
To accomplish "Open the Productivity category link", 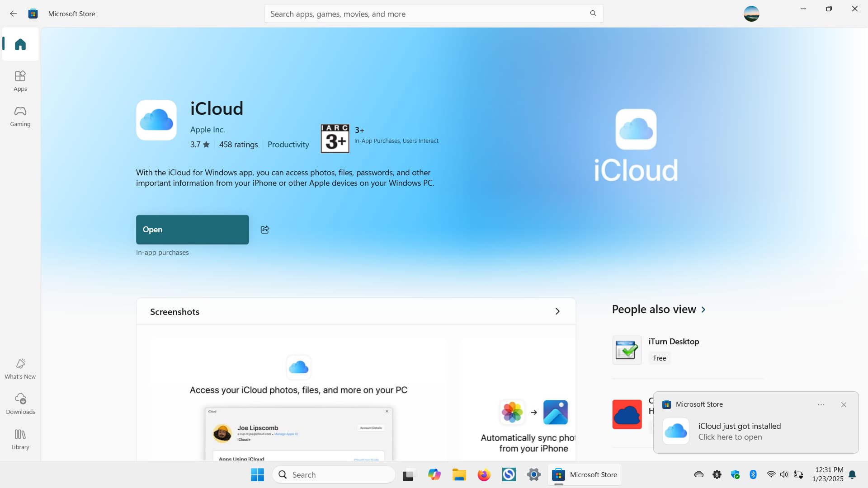I will (x=288, y=145).
